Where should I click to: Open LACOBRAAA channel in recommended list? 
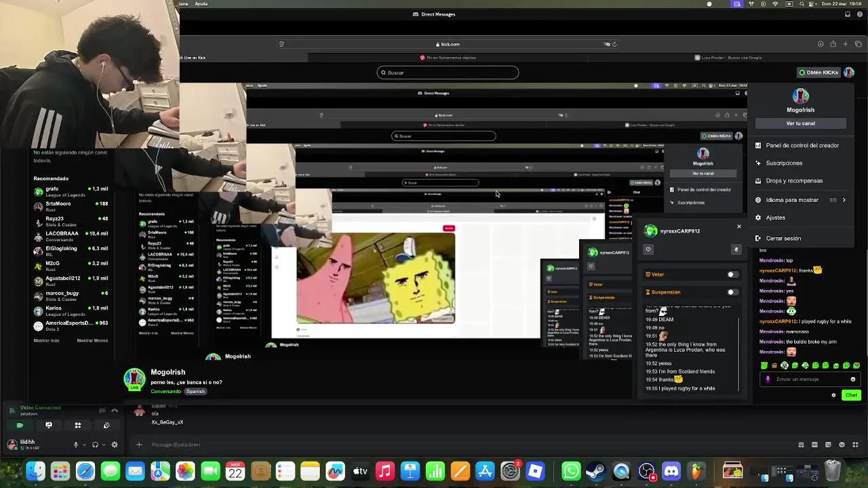[71, 236]
